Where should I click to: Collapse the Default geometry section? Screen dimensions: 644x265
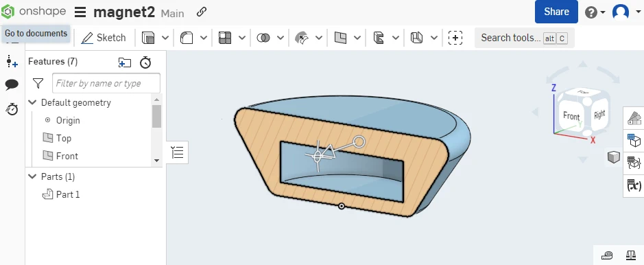32,102
